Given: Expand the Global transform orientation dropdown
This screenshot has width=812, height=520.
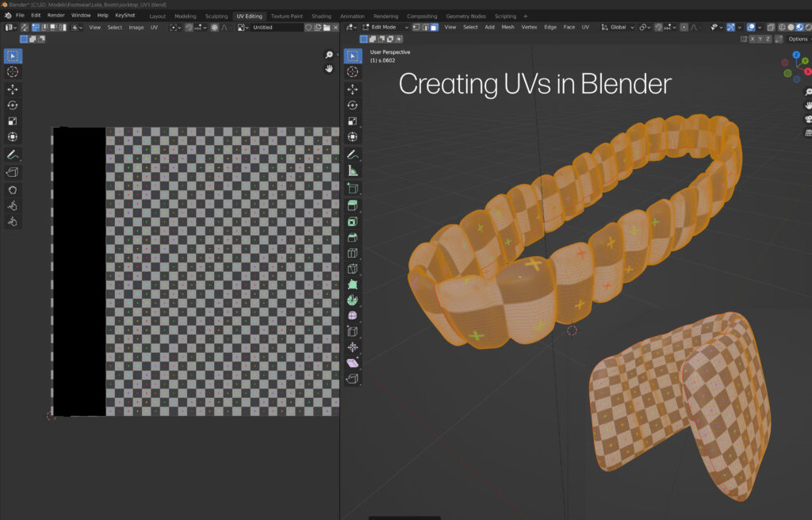Looking at the screenshot, I should [617, 27].
